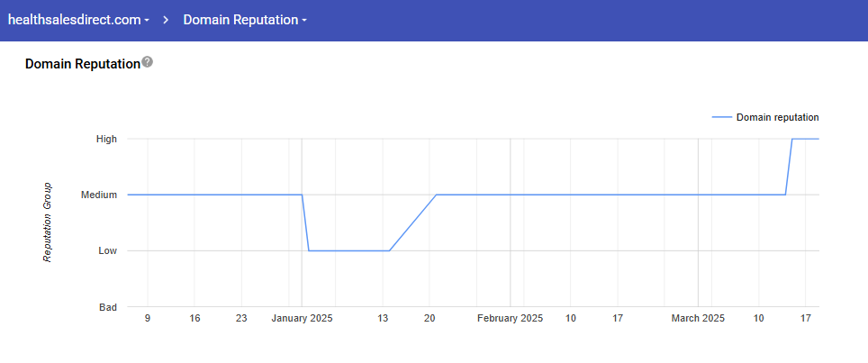
Task: Select the March 2025 axis label
Action: [x=698, y=318]
